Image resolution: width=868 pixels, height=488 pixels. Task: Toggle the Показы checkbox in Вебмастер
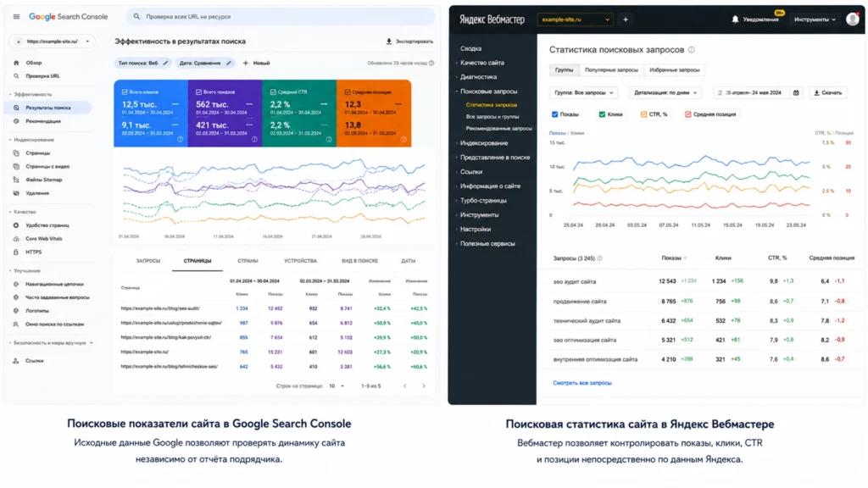[554, 114]
